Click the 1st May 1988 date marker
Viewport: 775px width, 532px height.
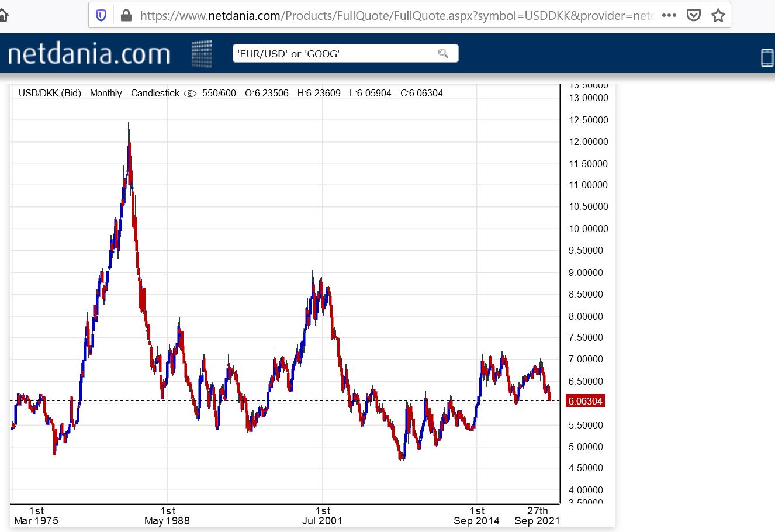point(167,516)
